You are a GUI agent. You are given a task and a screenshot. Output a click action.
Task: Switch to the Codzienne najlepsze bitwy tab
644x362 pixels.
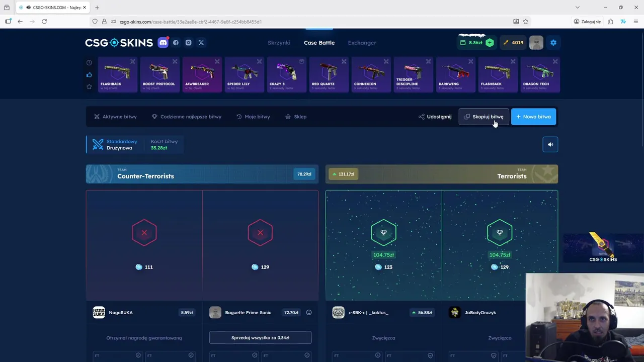click(x=187, y=117)
